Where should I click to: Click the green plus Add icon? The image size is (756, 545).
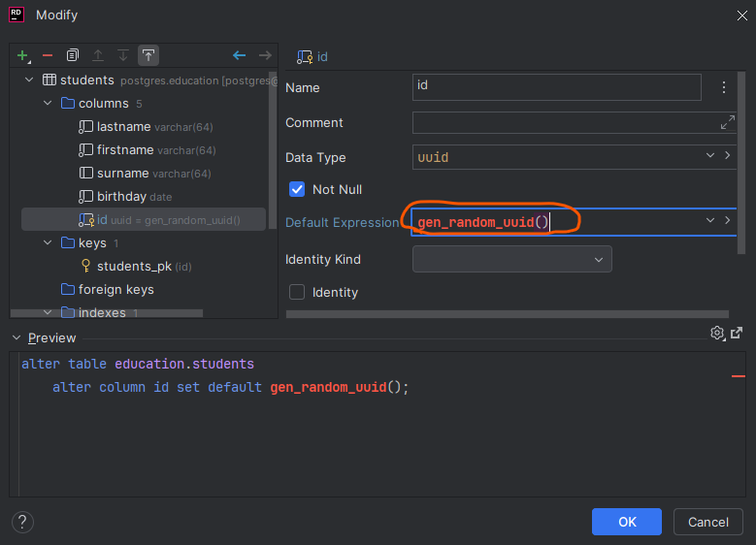pos(22,56)
